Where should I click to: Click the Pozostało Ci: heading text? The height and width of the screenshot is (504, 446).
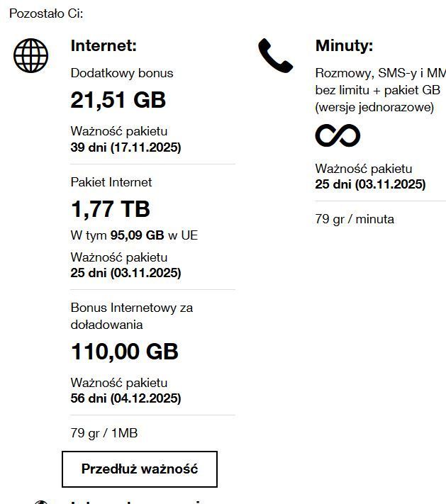click(x=46, y=13)
